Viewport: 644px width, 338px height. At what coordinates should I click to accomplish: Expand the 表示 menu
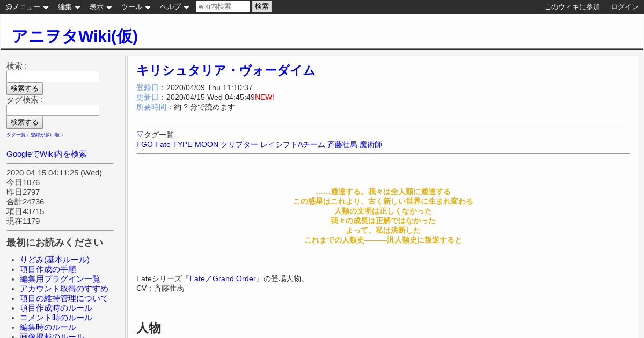100,7
